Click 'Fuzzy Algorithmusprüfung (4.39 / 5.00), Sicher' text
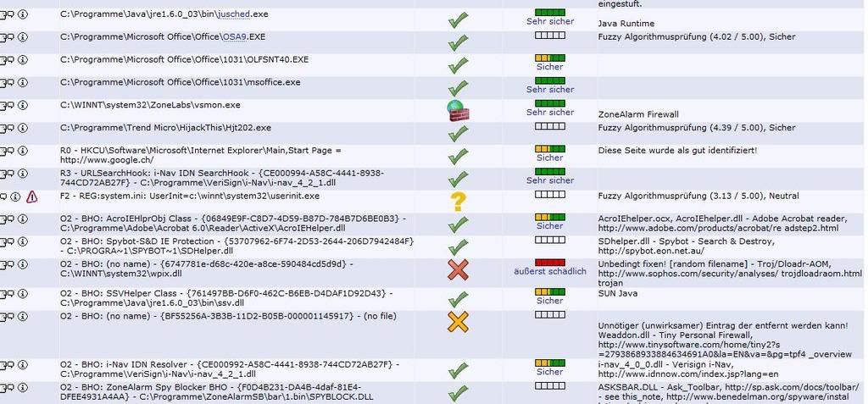The image size is (868, 404). 697,127
